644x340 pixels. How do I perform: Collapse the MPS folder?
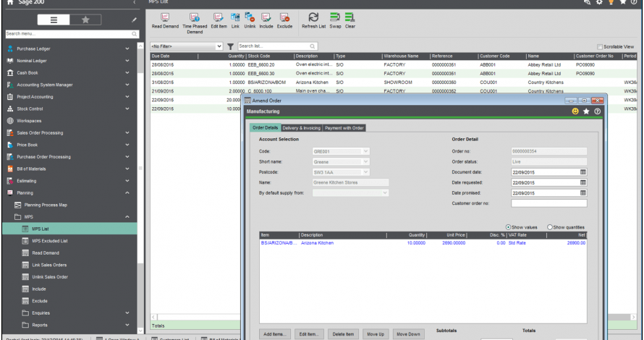pos(127,217)
